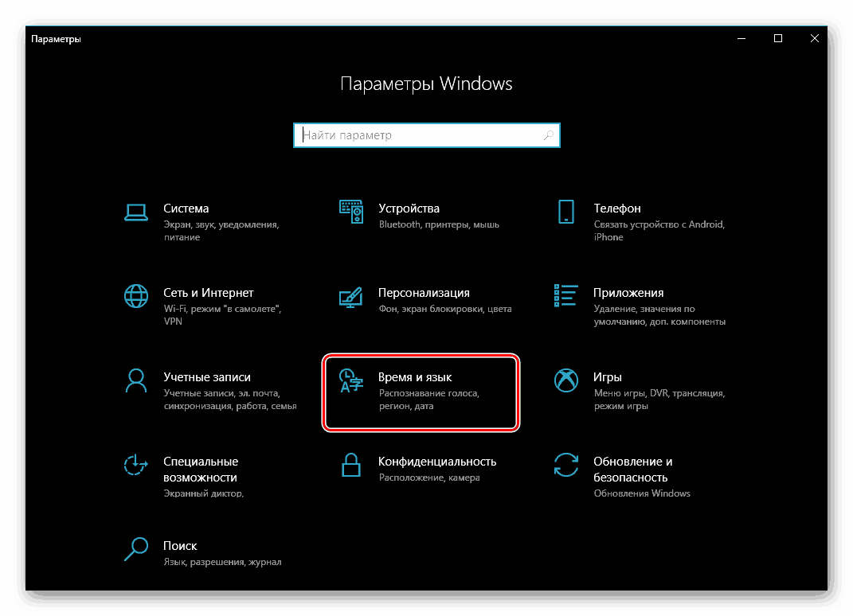Click the Телефон phone icon
Screen dimensions: 853x616
click(x=565, y=212)
